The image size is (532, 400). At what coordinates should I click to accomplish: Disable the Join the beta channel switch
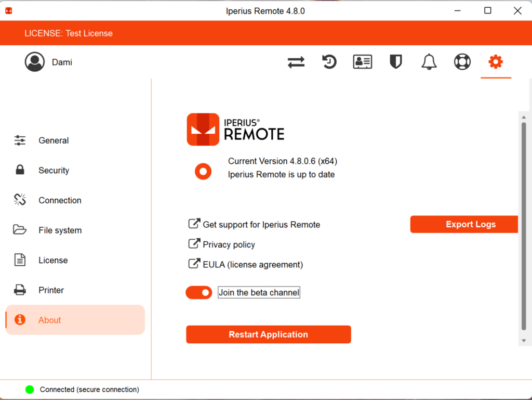(199, 293)
